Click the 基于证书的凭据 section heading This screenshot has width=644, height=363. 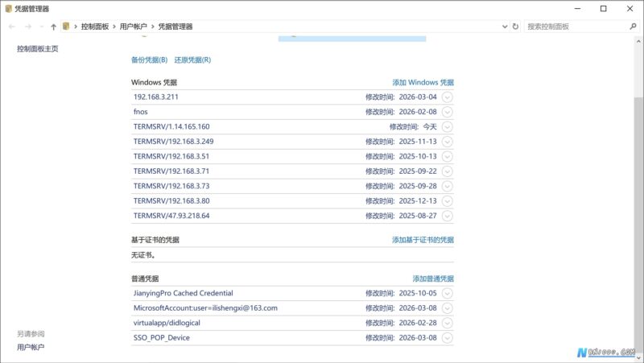click(x=155, y=240)
